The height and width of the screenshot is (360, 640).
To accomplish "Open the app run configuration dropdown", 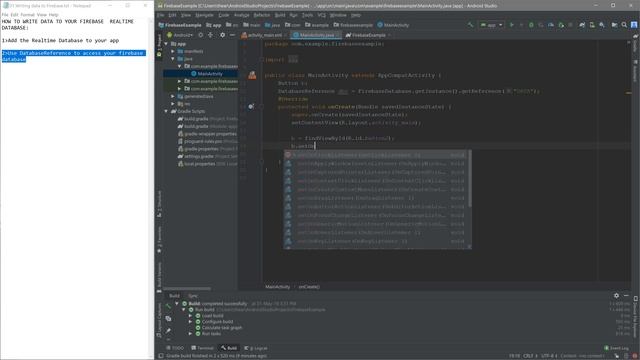I will coord(491,25).
